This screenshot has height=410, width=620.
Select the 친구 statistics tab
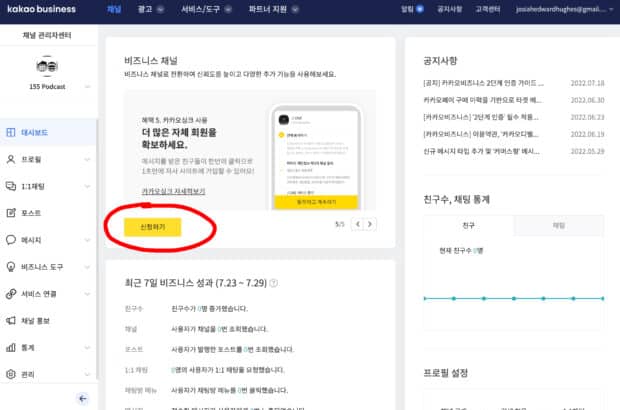469,225
